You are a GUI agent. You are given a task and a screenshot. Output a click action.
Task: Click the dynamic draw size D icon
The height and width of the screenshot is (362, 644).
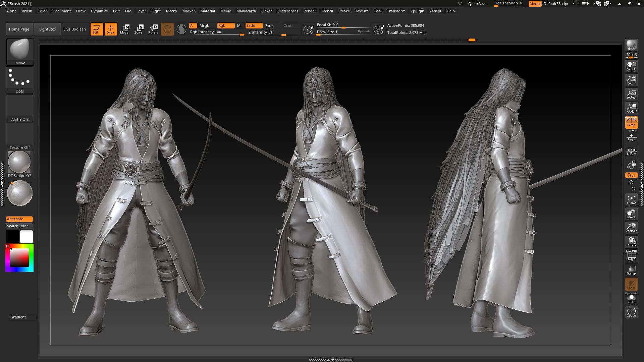pos(379,29)
